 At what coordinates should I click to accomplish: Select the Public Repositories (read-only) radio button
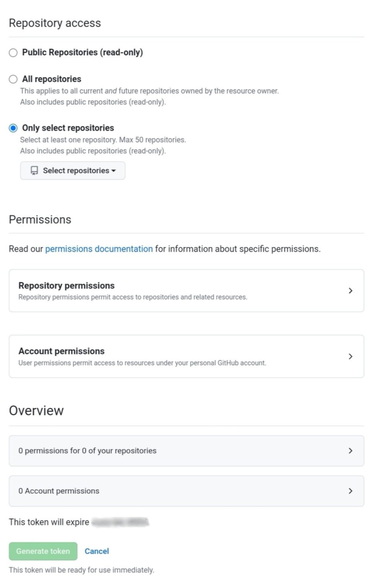pyautogui.click(x=13, y=52)
